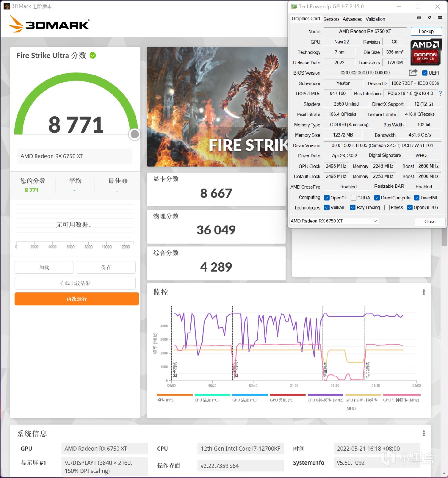
Task: Open the Validation tab in GPU-Z
Action: pos(375,19)
